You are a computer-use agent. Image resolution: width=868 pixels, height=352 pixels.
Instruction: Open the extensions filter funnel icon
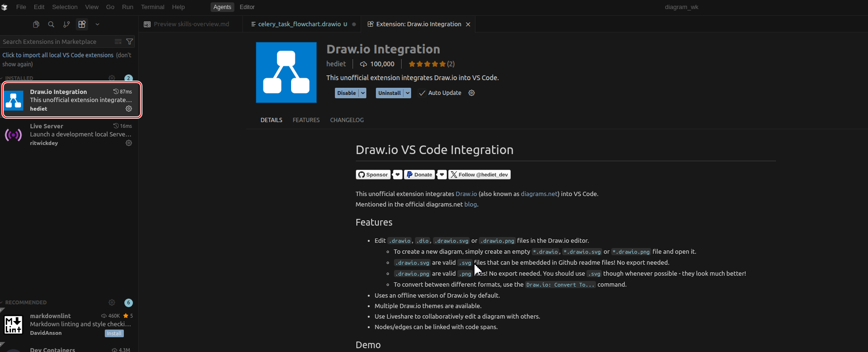tap(130, 41)
